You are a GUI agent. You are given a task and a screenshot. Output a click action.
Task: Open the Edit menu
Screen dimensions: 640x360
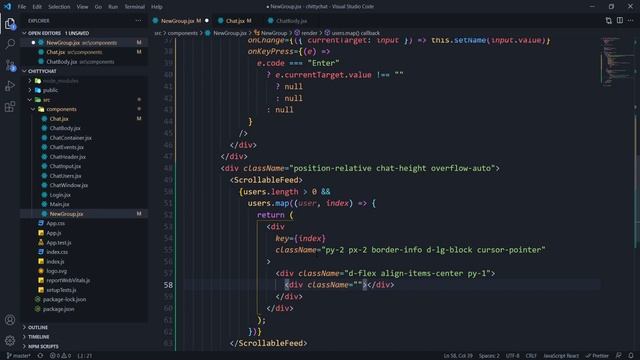click(x=37, y=7)
